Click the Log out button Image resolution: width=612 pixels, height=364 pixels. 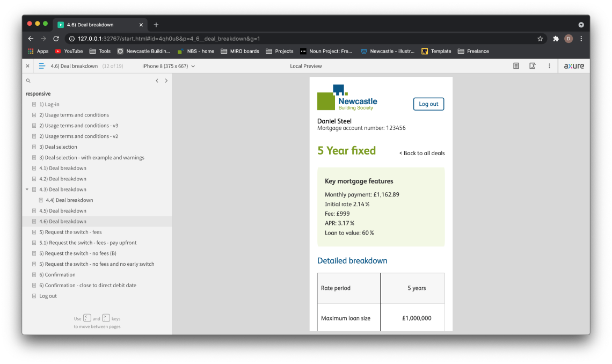428,104
